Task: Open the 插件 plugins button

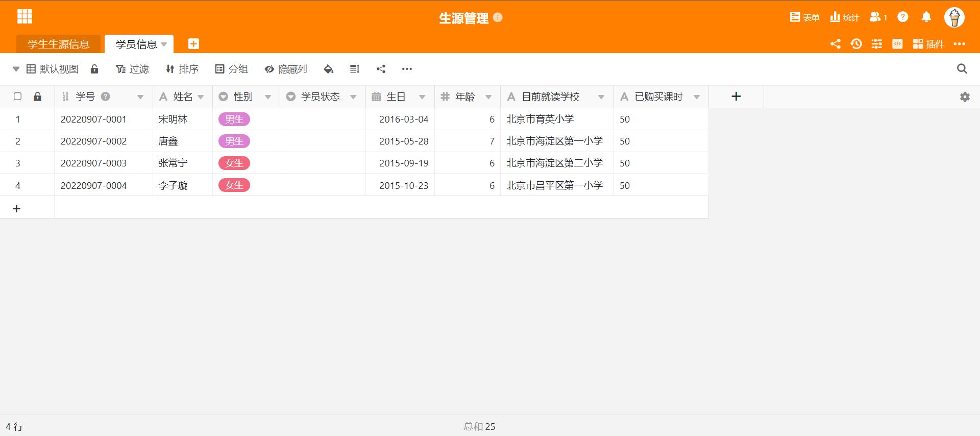Action: (928, 44)
